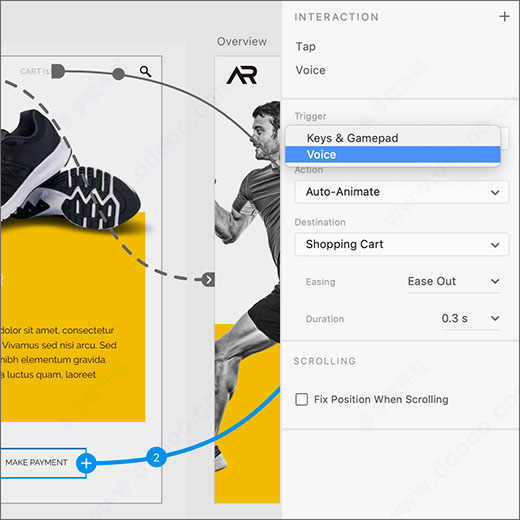Add a new interaction with plus icon
Viewport: 520px width, 520px height.
[x=504, y=16]
